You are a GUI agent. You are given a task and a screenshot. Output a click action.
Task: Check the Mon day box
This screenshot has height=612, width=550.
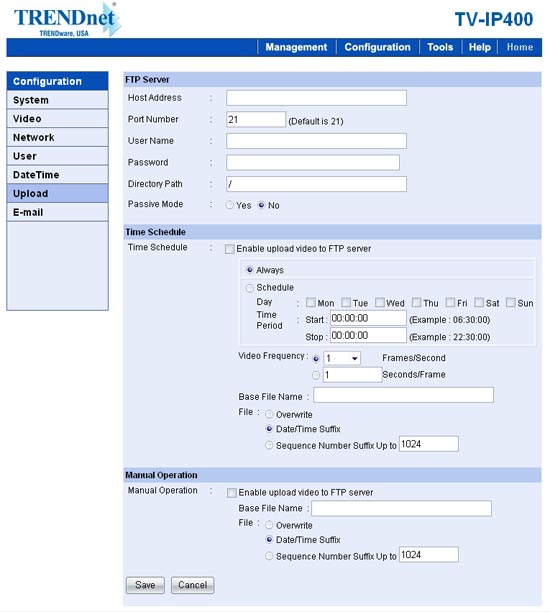(311, 302)
